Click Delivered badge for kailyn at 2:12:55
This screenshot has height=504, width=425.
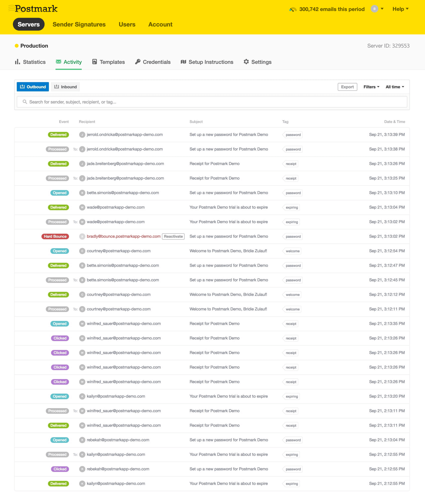(59, 484)
